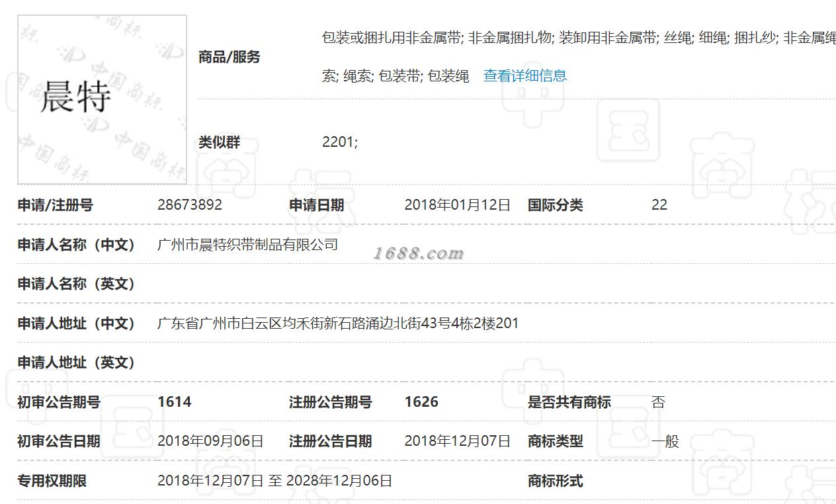The width and height of the screenshot is (836, 504).
Task: Click similar group value 2201;
Action: [x=340, y=142]
